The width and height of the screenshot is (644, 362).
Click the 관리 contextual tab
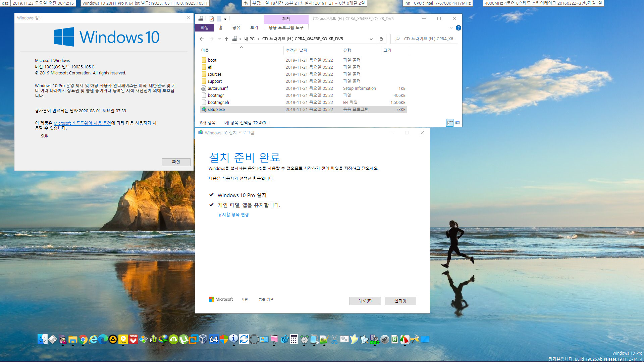coord(286,19)
